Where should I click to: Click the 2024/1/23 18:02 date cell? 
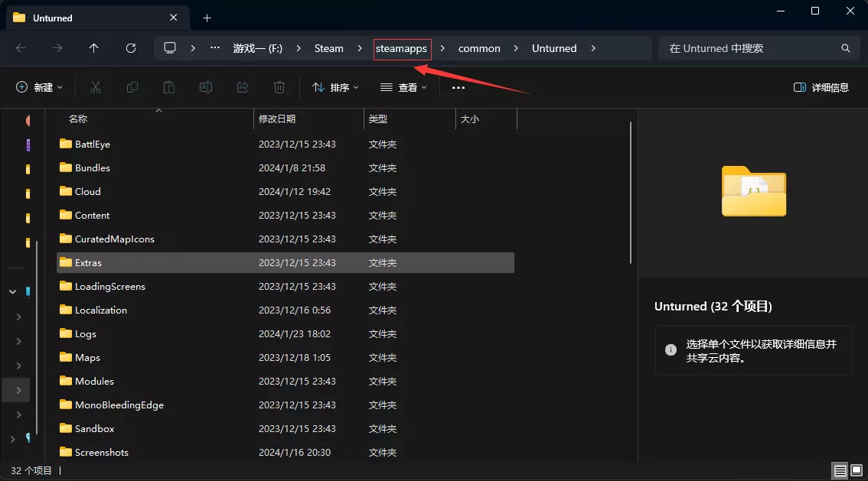pyautogui.click(x=295, y=334)
